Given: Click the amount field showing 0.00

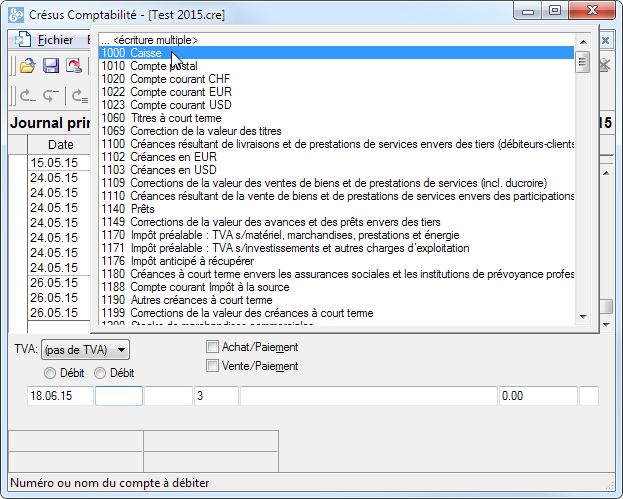Looking at the screenshot, I should click(x=538, y=396).
